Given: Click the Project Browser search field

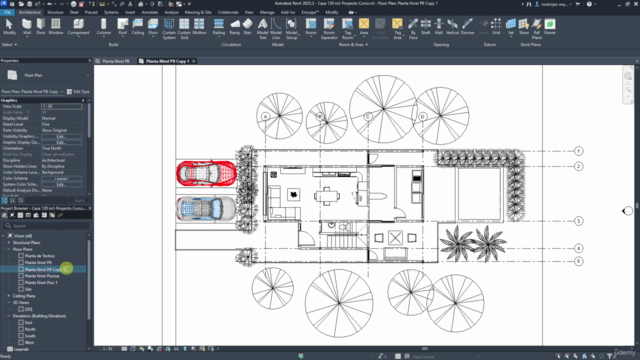Looking at the screenshot, I should coord(47,226).
